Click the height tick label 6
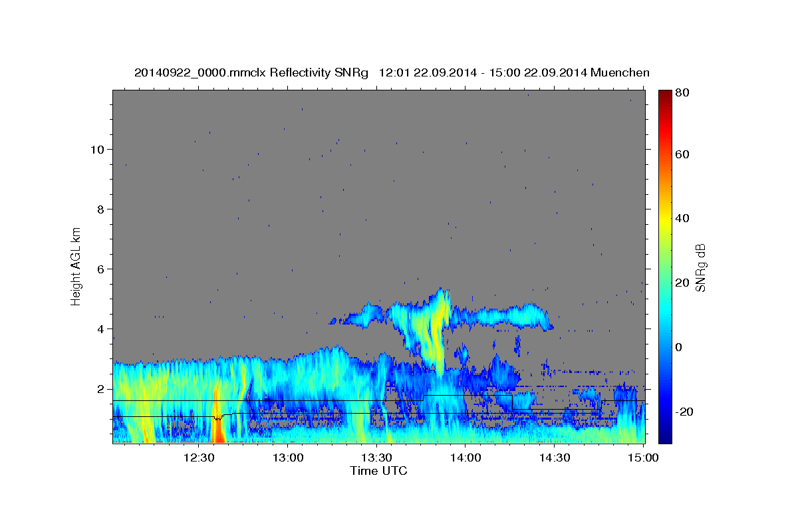 (101, 269)
